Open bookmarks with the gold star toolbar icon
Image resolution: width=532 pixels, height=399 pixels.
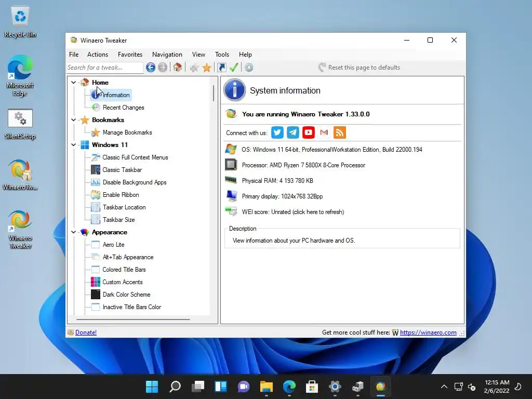point(207,68)
